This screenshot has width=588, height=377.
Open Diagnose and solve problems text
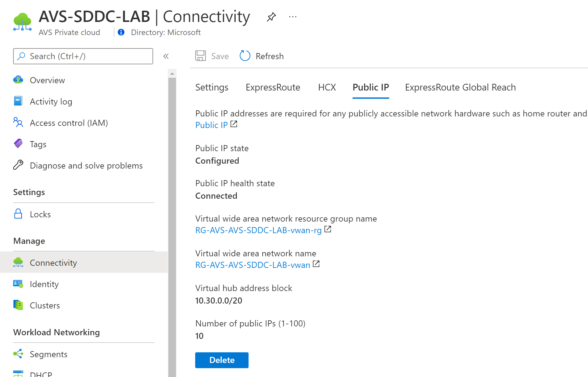(86, 165)
